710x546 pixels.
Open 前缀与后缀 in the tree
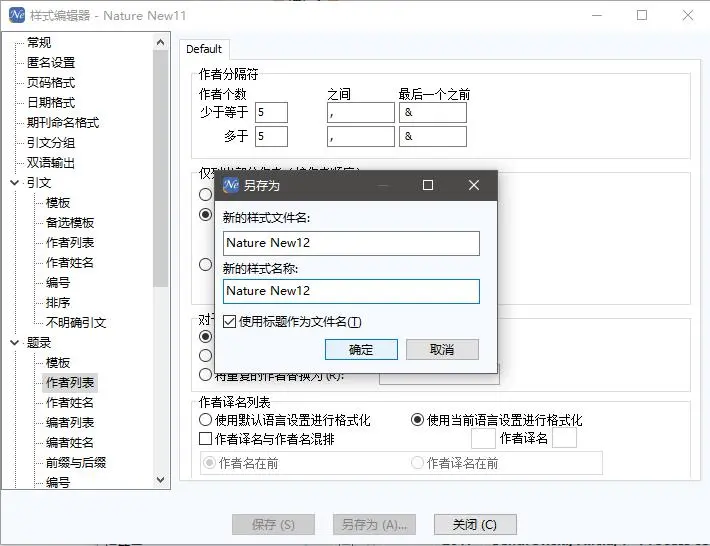click(76, 462)
